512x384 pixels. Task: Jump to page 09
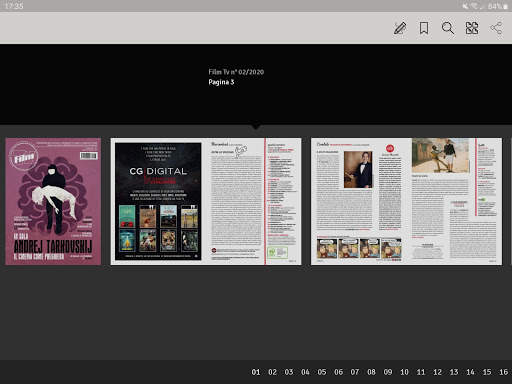388,372
